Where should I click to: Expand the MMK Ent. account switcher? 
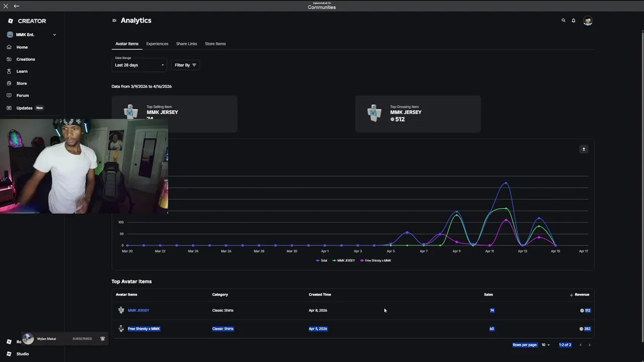pos(32,35)
